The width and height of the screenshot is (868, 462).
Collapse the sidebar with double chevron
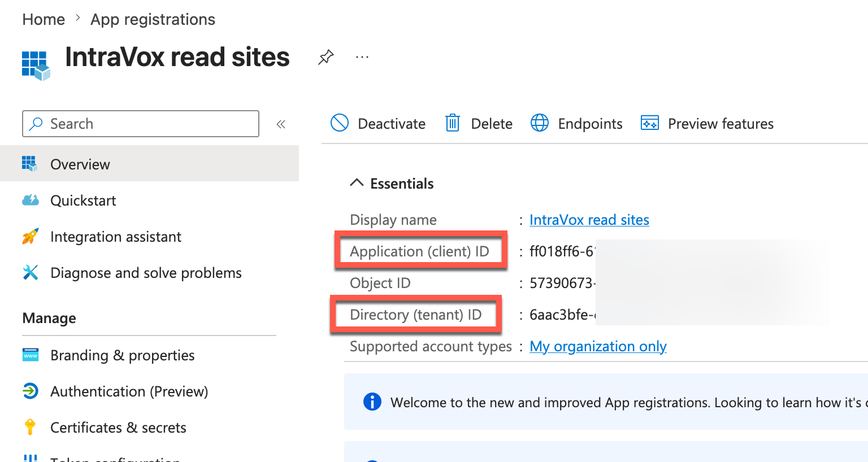coord(281,124)
